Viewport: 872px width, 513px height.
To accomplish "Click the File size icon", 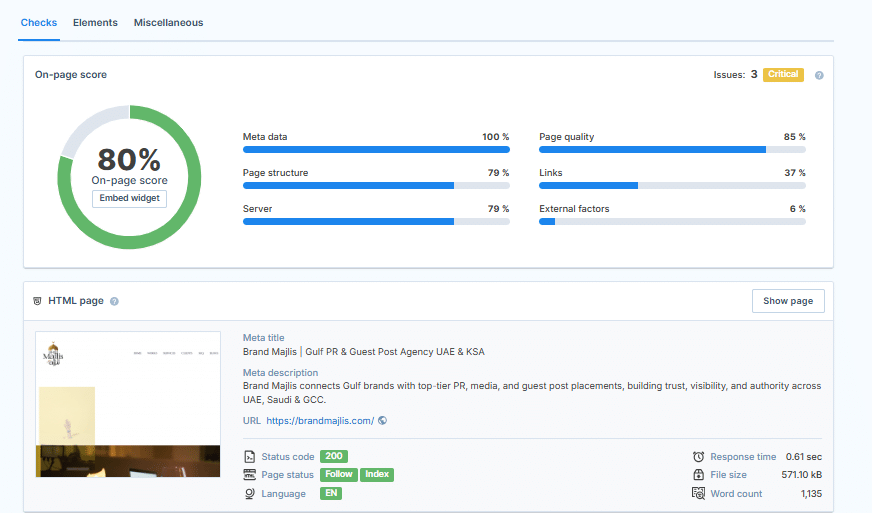I will (698, 475).
